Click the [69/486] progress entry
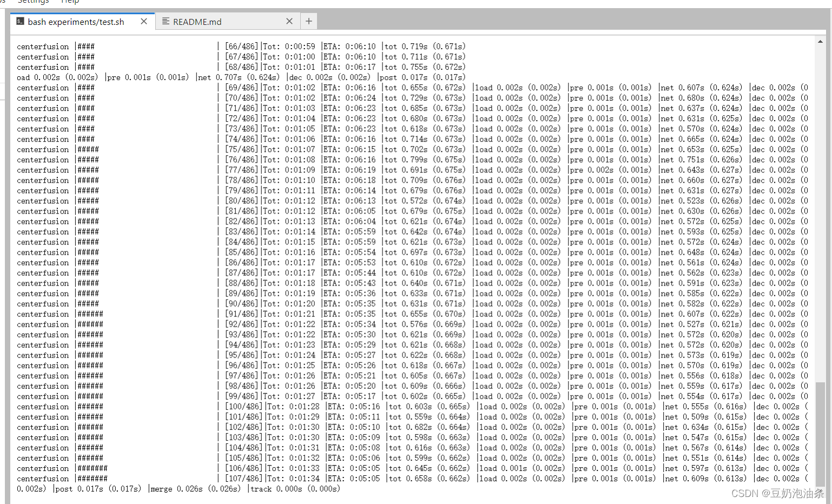Image resolution: width=832 pixels, height=504 pixels. tap(241, 88)
